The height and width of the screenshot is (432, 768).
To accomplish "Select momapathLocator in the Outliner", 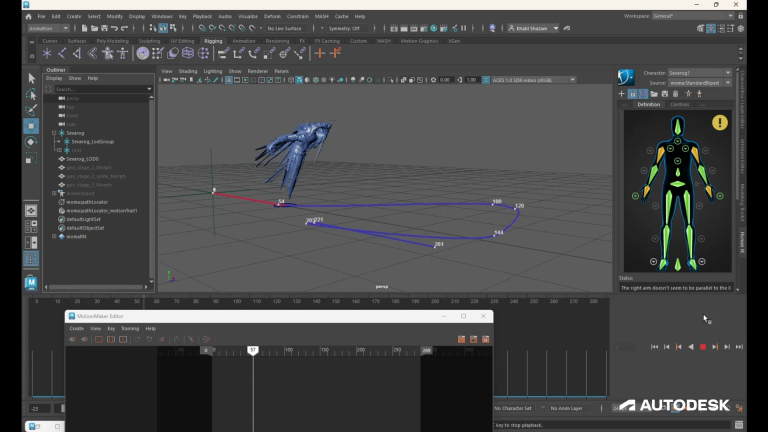I will point(87,202).
